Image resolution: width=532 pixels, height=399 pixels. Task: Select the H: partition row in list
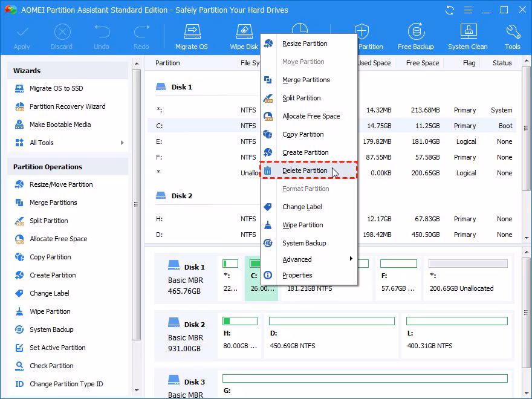pos(332,219)
